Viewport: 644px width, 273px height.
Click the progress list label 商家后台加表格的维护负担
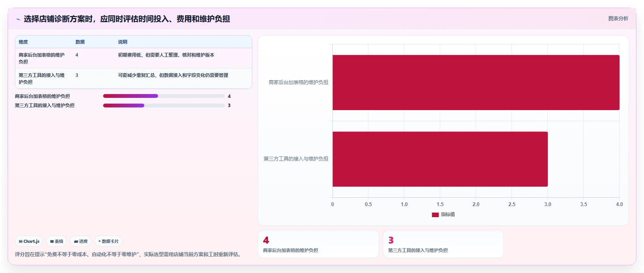click(x=42, y=96)
